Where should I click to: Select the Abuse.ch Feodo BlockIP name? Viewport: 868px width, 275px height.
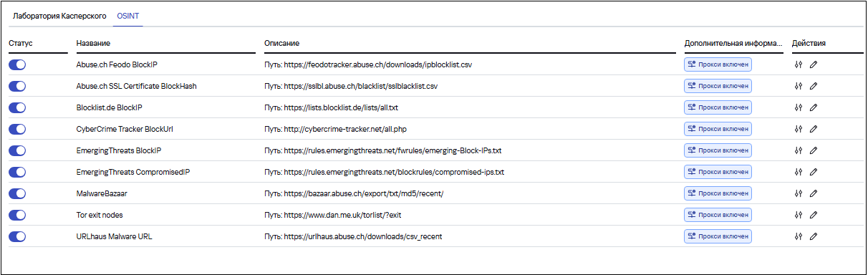(x=117, y=64)
